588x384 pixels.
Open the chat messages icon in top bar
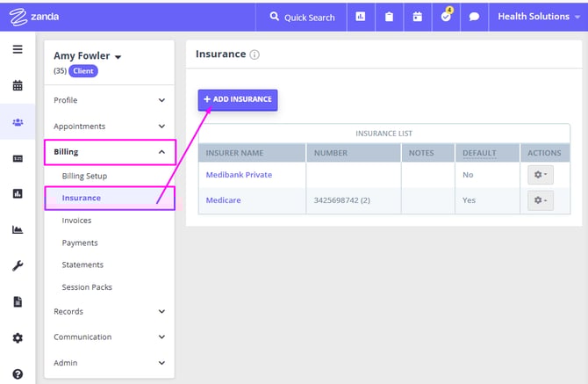click(474, 17)
